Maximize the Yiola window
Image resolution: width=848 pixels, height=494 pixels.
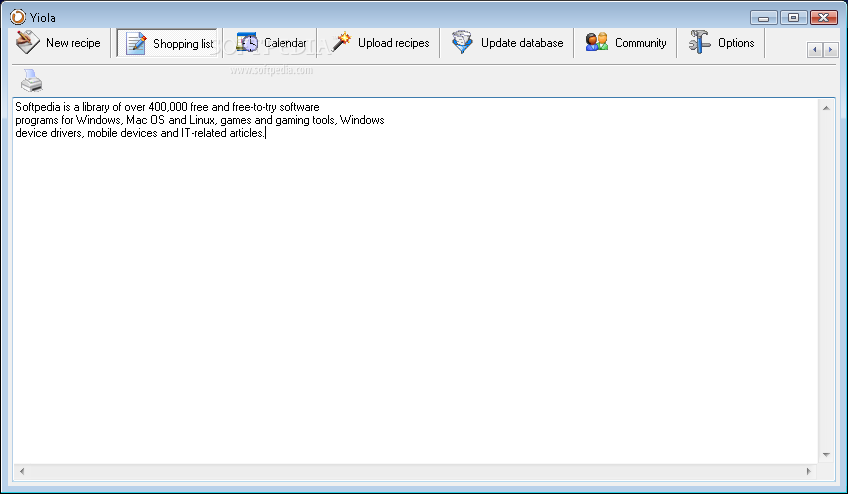tap(793, 18)
